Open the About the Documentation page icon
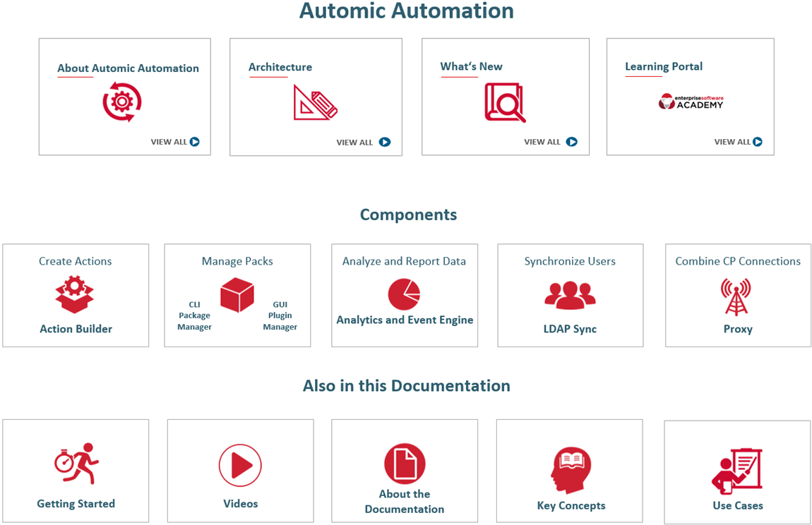Screen dimensions: 812x525 405,464
